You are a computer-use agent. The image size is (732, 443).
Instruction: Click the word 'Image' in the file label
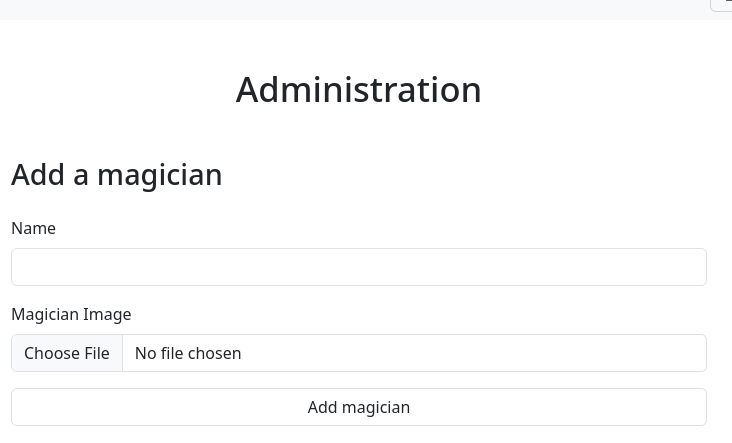[107, 314]
